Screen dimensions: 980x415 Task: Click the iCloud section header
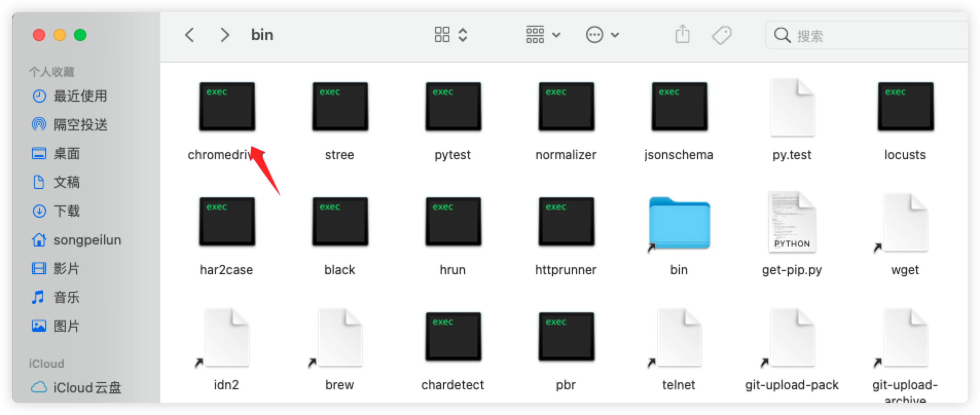(46, 364)
